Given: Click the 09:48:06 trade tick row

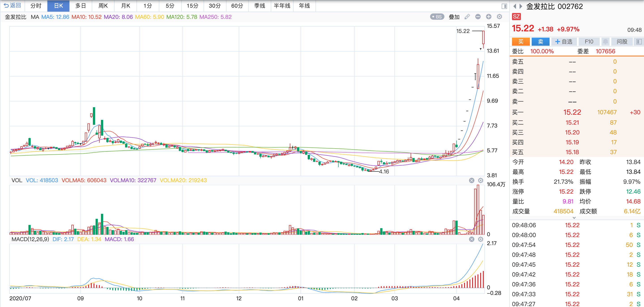Looking at the screenshot, I should click(577, 225).
